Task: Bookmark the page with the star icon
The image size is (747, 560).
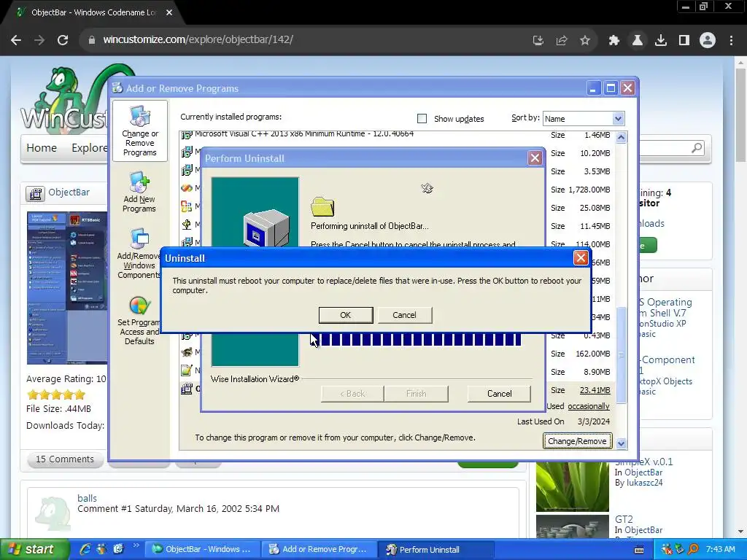Action: pyautogui.click(x=585, y=41)
